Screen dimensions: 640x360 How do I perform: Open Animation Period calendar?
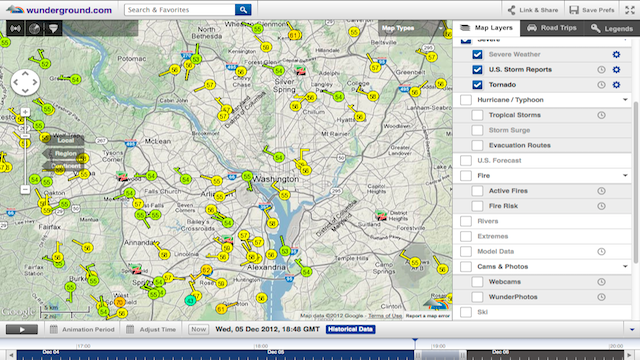coord(82,329)
